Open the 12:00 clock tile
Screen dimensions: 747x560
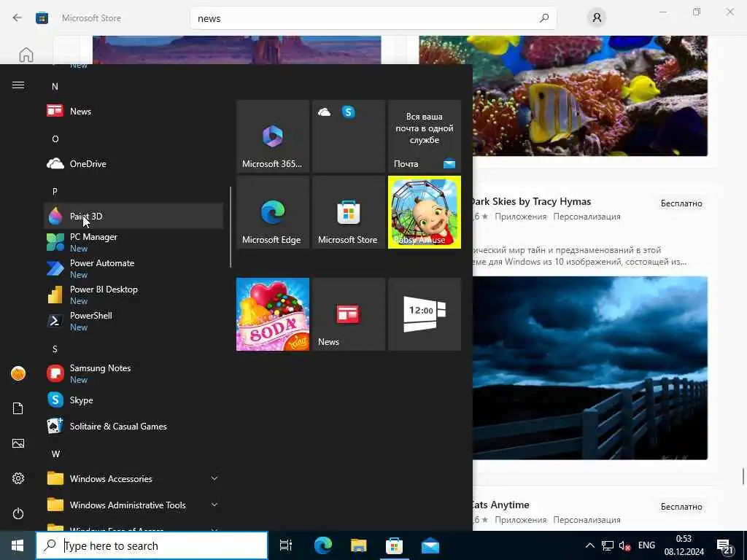(x=425, y=314)
